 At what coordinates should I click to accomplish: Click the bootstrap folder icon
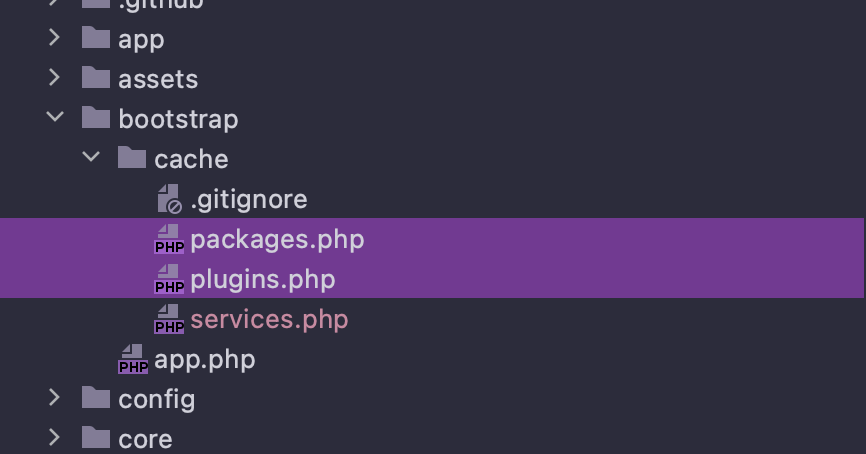click(96, 118)
